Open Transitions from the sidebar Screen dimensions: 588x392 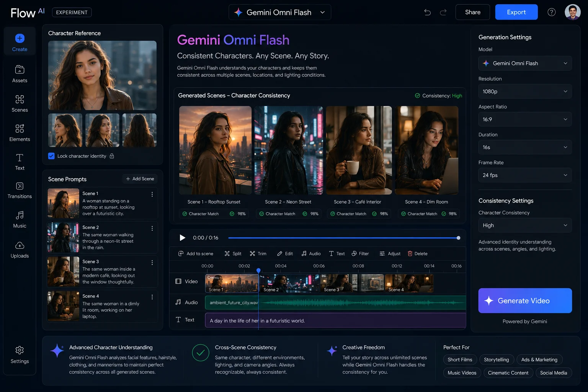(x=20, y=190)
